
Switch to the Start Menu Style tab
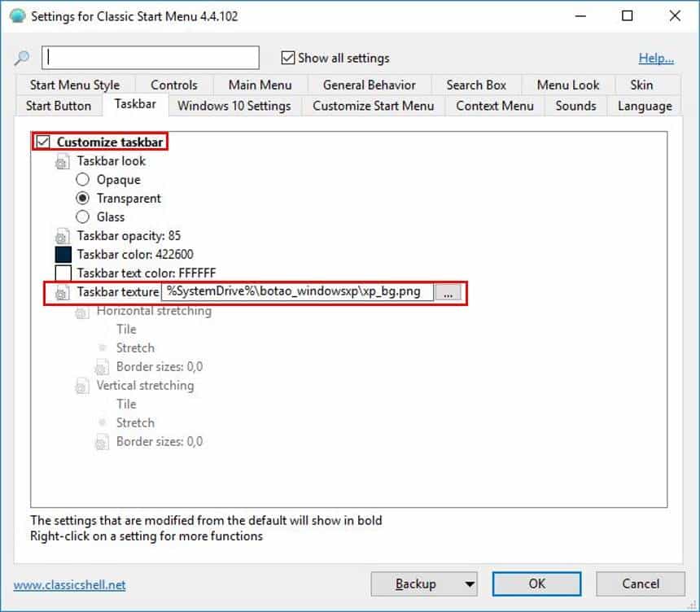coord(75,85)
